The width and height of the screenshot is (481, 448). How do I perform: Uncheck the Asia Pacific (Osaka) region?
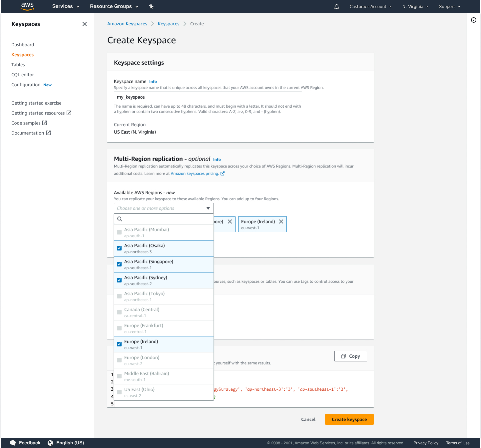coord(119,248)
